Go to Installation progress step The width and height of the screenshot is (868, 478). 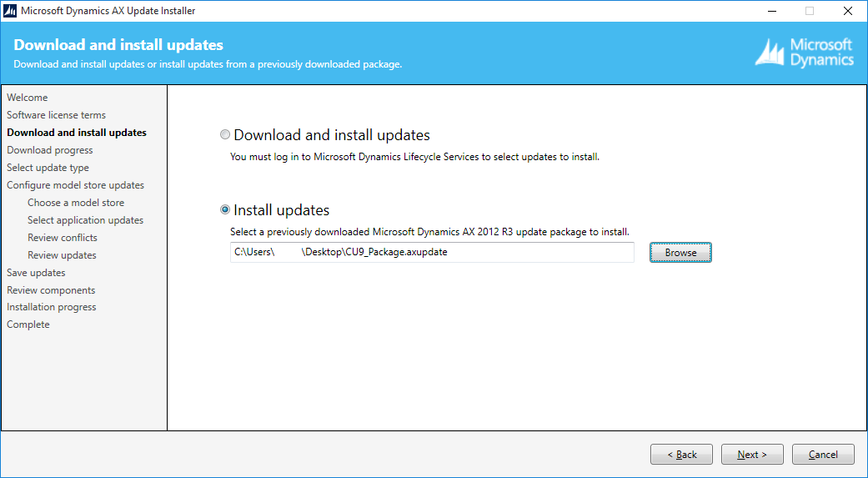coord(52,307)
